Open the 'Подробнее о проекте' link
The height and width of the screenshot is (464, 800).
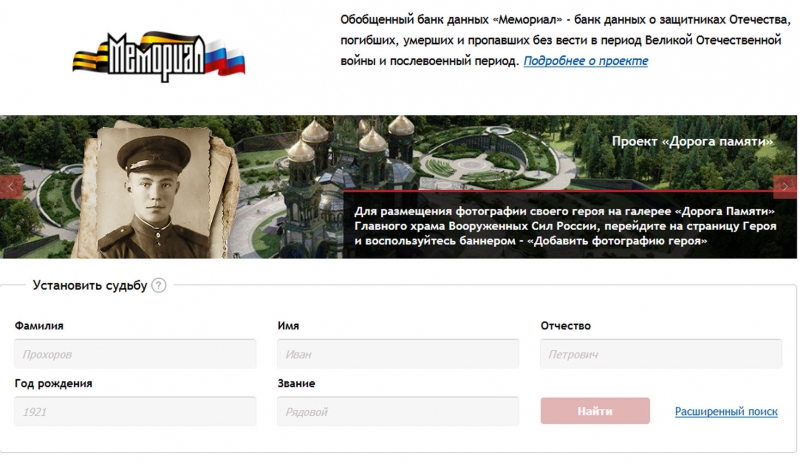point(586,61)
